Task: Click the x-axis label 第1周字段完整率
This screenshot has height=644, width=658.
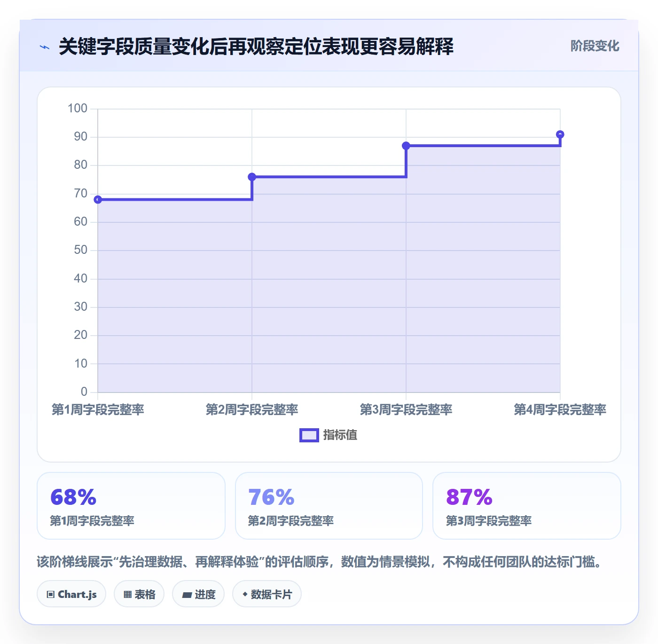Action: pyautogui.click(x=98, y=410)
